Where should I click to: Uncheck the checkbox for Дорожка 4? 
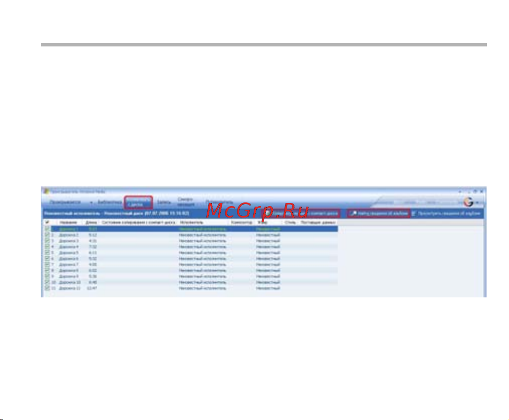point(47,246)
